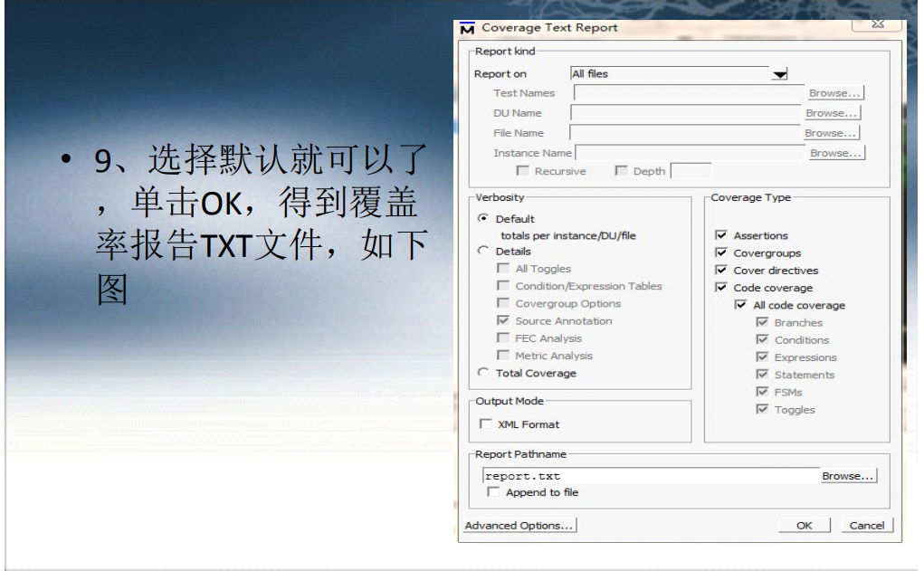
Task: Click the ModelSim logo in the dialog title bar
Action: (467, 27)
